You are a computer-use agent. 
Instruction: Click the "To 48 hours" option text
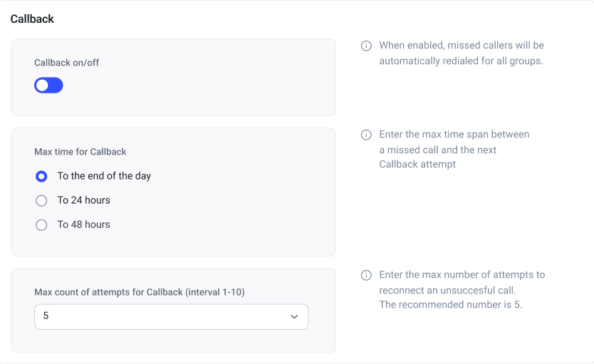click(84, 224)
